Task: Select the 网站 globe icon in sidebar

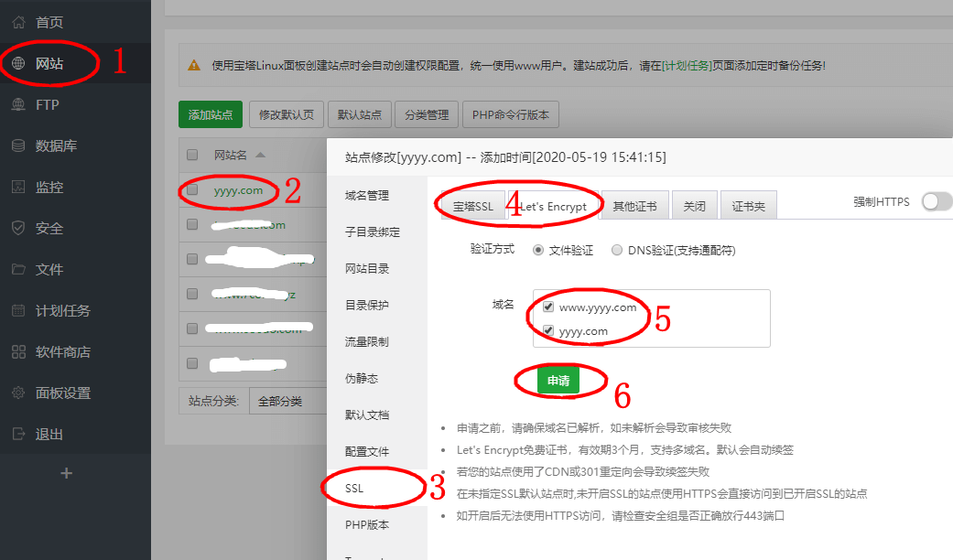Action: pos(19,63)
